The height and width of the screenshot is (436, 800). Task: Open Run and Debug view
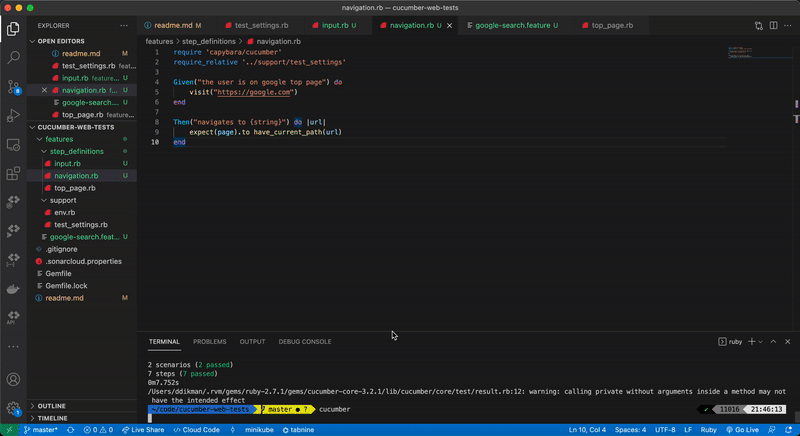click(13, 116)
